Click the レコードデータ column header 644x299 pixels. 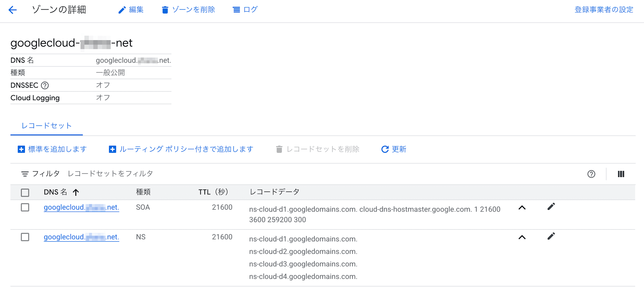coord(274,192)
